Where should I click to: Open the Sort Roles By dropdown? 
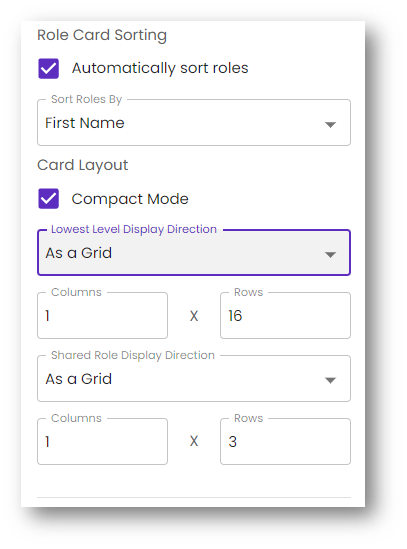click(194, 123)
